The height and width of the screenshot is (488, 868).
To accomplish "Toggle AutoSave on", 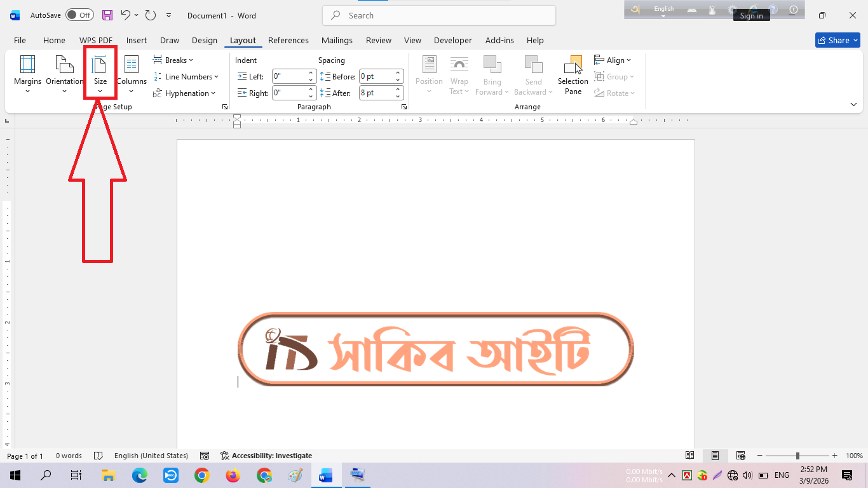I will 79,15.
